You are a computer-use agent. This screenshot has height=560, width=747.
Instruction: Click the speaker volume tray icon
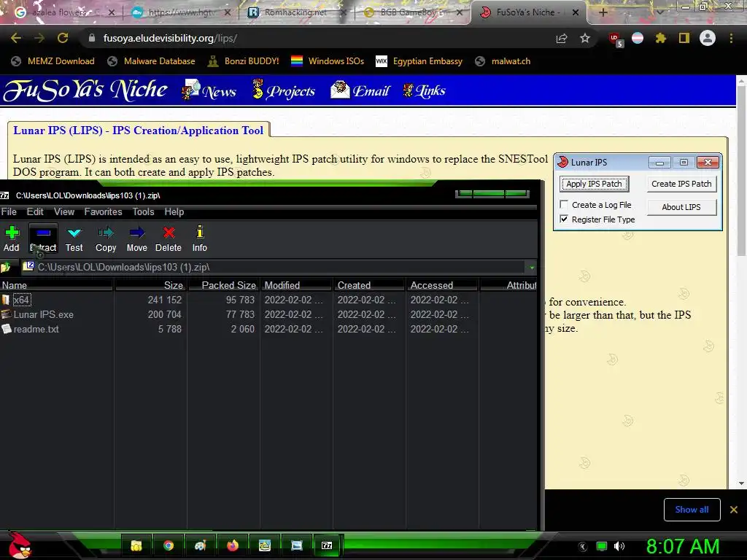click(x=619, y=546)
